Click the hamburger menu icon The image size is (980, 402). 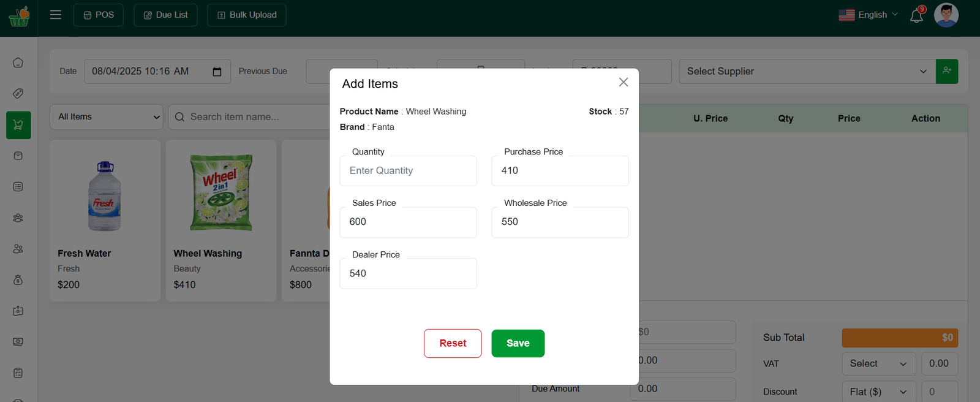click(56, 15)
